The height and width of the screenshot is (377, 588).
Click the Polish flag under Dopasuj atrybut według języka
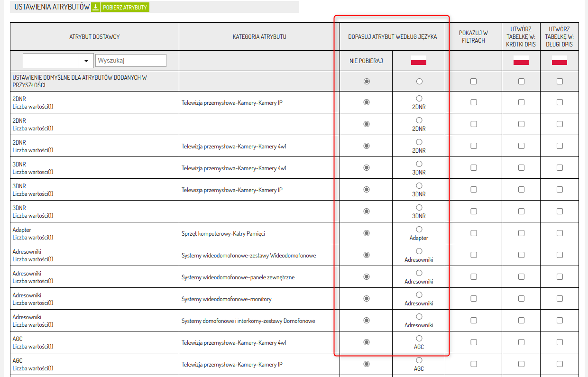pos(419,61)
